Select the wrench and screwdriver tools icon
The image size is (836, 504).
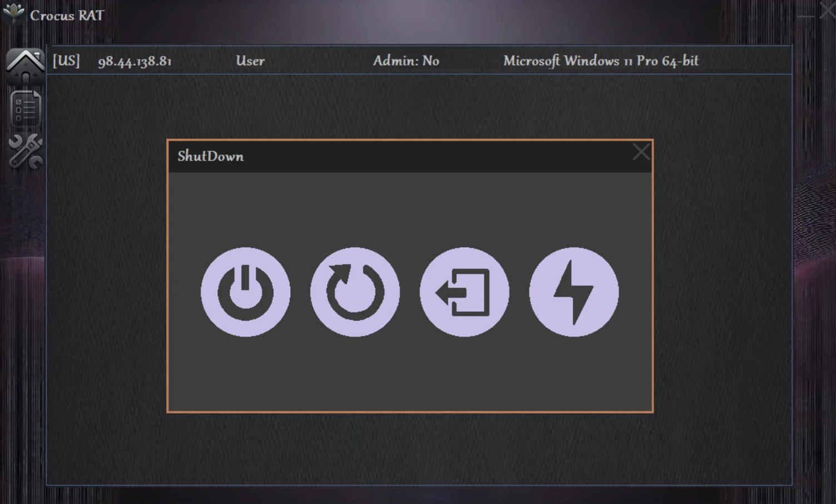[26, 151]
